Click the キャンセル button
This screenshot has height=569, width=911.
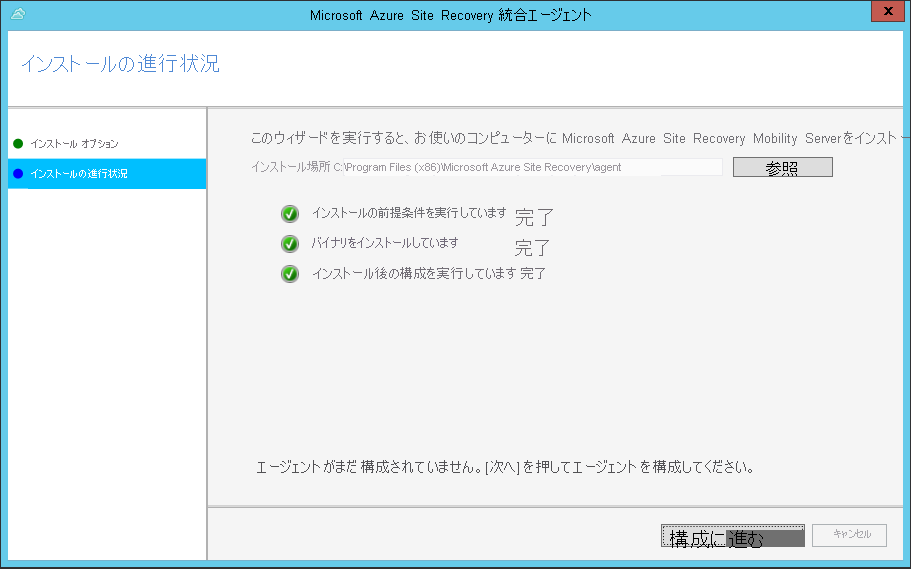849,535
